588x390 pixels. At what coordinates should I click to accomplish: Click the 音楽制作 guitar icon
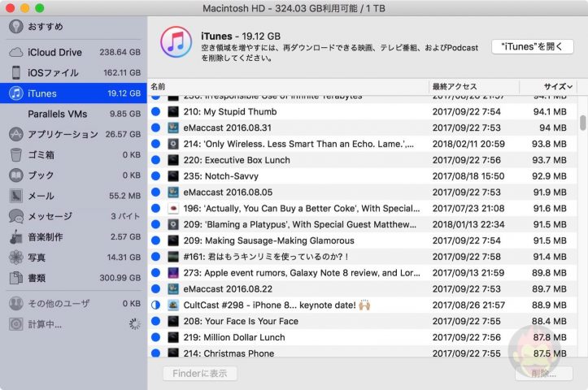(x=15, y=236)
